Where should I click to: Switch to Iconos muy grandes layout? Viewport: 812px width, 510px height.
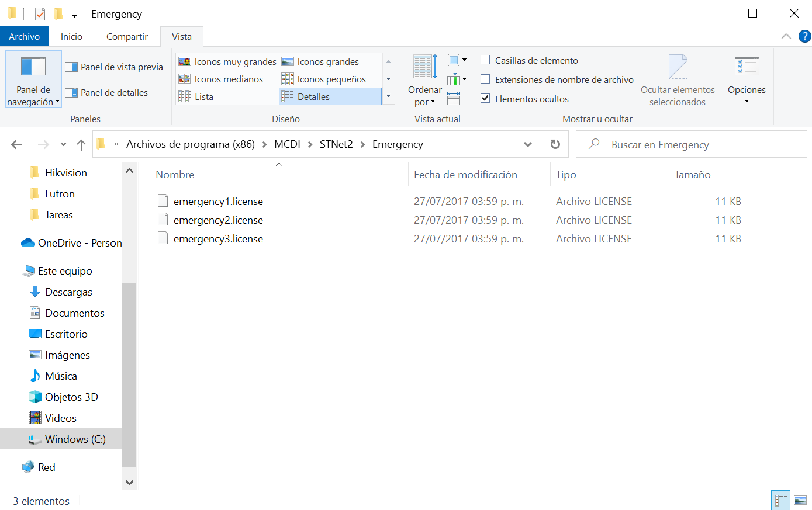[x=227, y=61]
